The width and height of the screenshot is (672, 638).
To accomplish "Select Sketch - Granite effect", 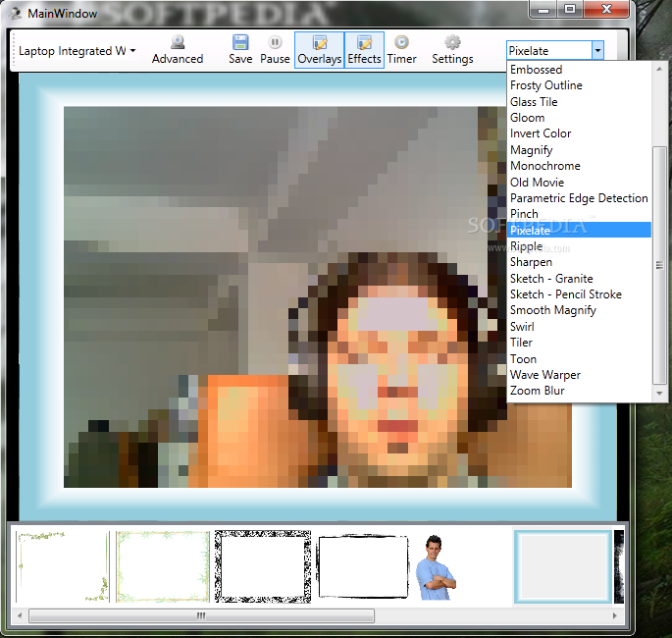I will click(579, 279).
